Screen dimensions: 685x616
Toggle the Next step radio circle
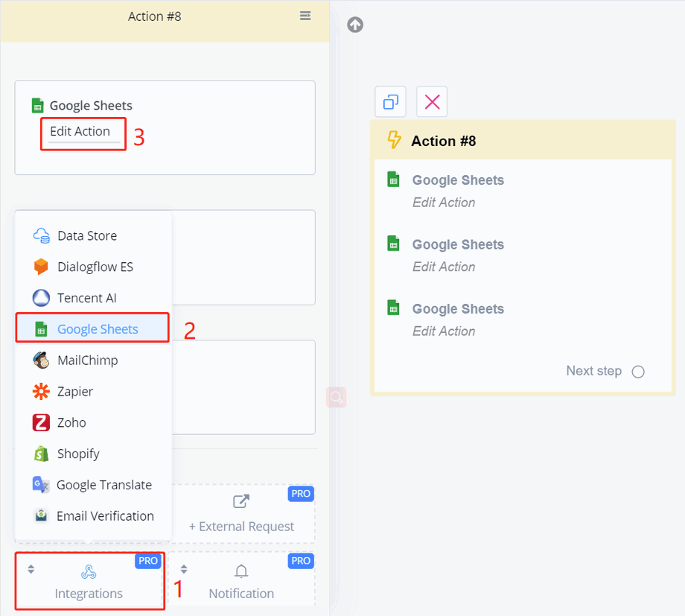(x=638, y=372)
